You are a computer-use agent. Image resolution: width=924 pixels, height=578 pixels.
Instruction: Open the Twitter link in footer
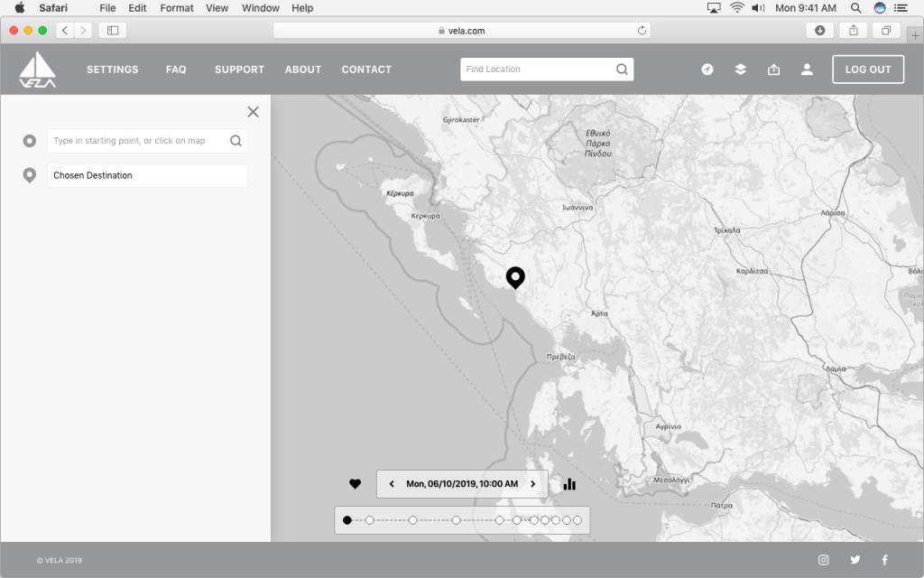tap(855, 560)
